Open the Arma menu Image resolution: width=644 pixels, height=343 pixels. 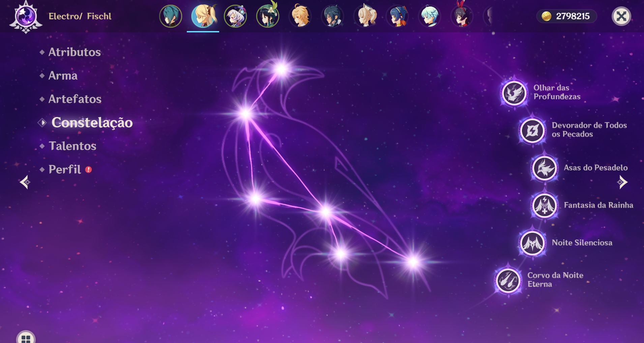63,76
